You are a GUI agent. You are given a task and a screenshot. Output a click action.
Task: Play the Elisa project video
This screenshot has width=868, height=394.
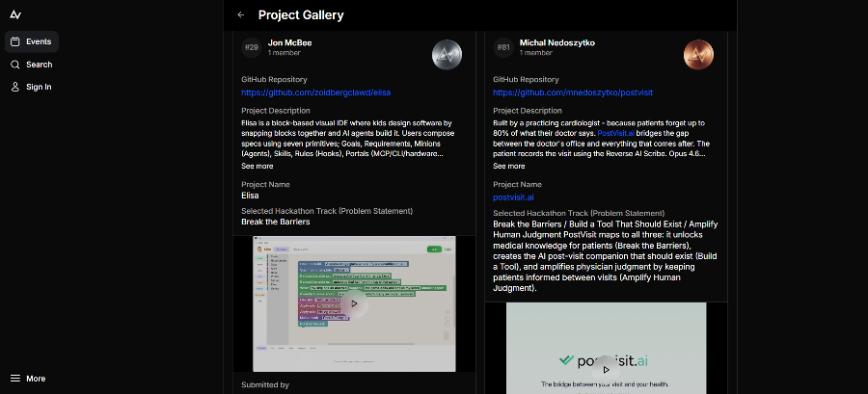click(354, 303)
